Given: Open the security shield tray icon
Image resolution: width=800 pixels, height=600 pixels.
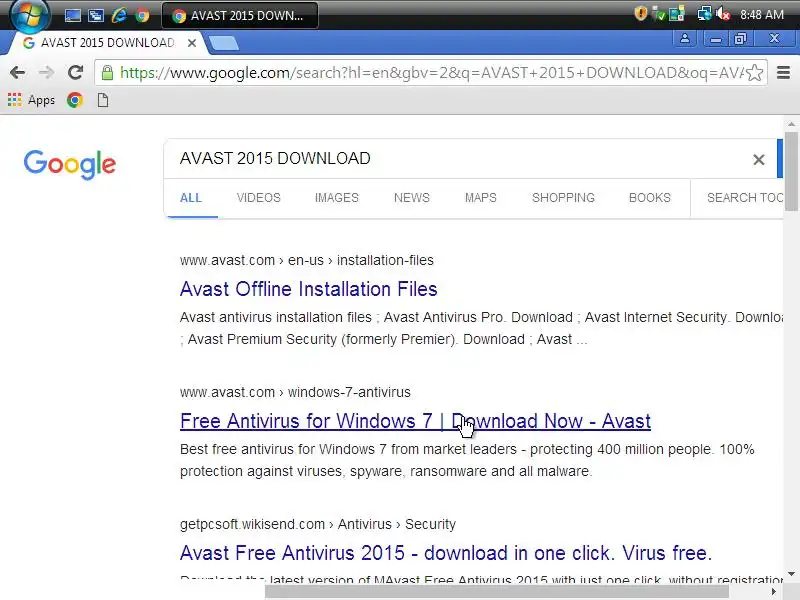Looking at the screenshot, I should click(640, 14).
